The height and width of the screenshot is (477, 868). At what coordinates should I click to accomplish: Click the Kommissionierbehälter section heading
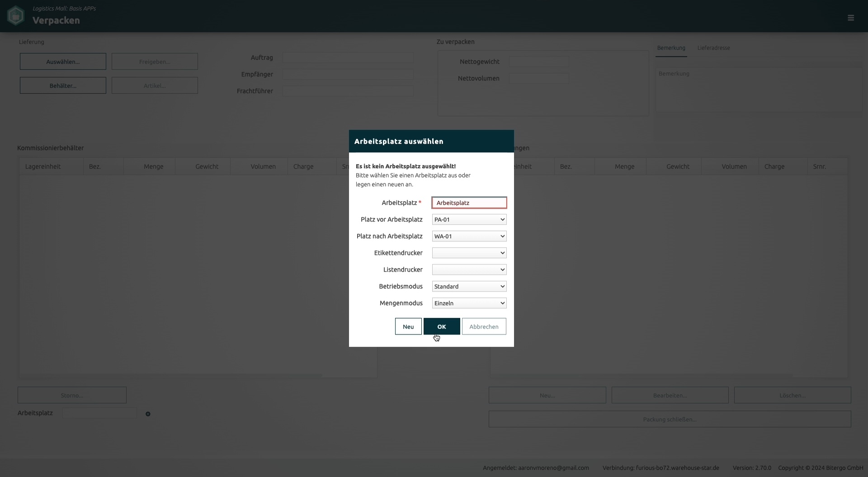coord(50,148)
